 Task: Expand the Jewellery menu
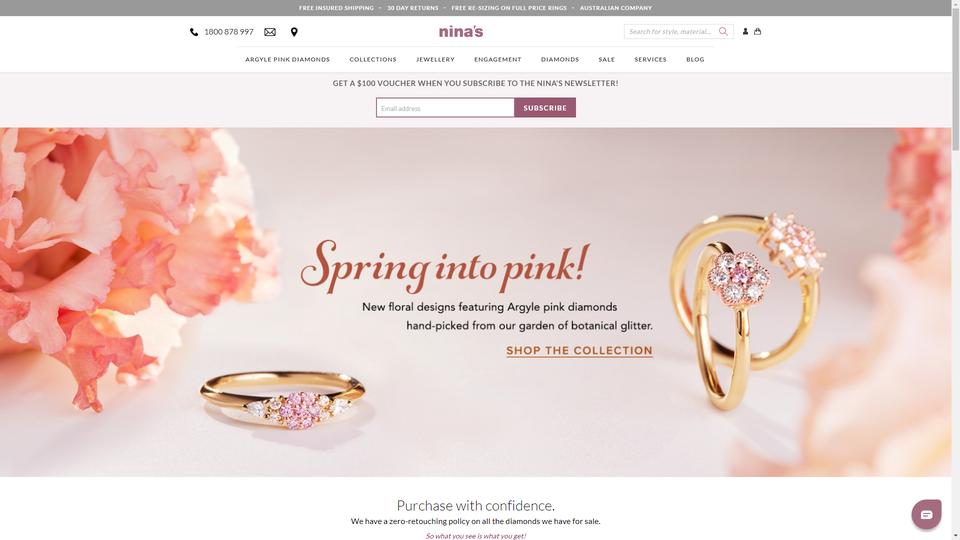click(435, 59)
